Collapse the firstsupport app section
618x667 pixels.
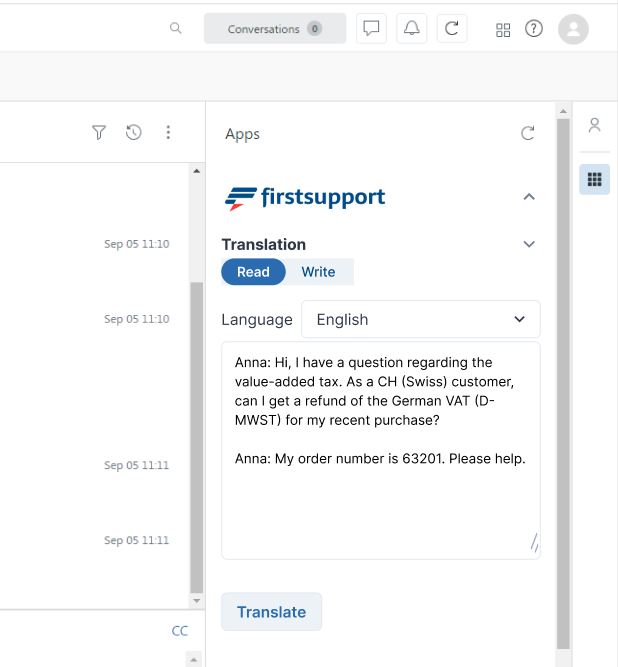(529, 197)
